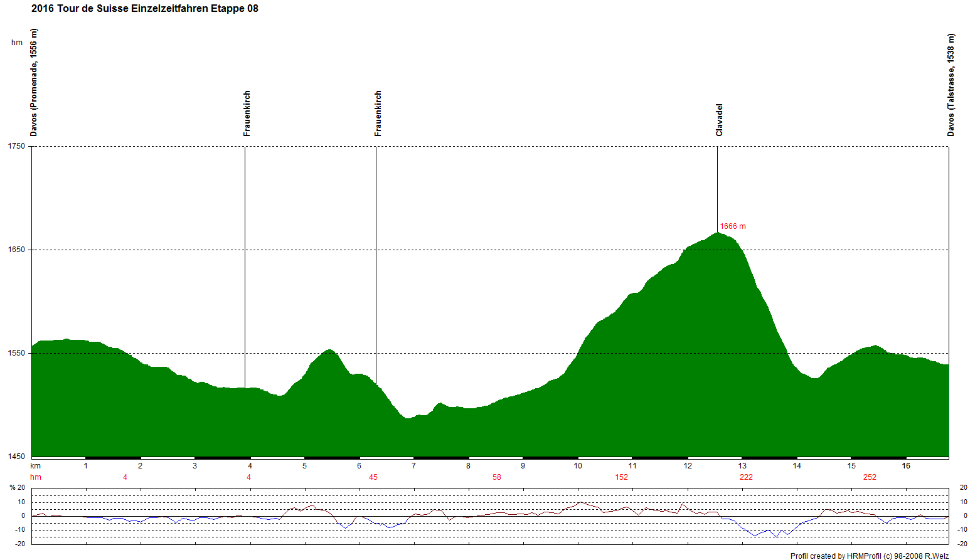This screenshot has width=980, height=560.
Task: Click the '1550' elevation axis value
Action: (17, 353)
